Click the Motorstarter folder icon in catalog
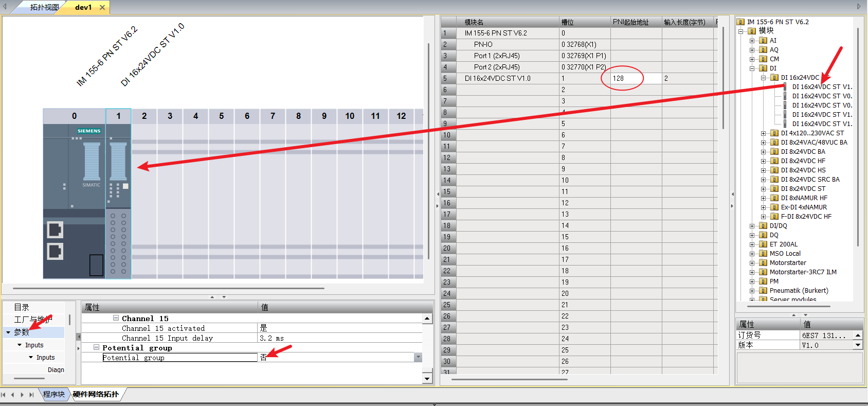 [763, 263]
